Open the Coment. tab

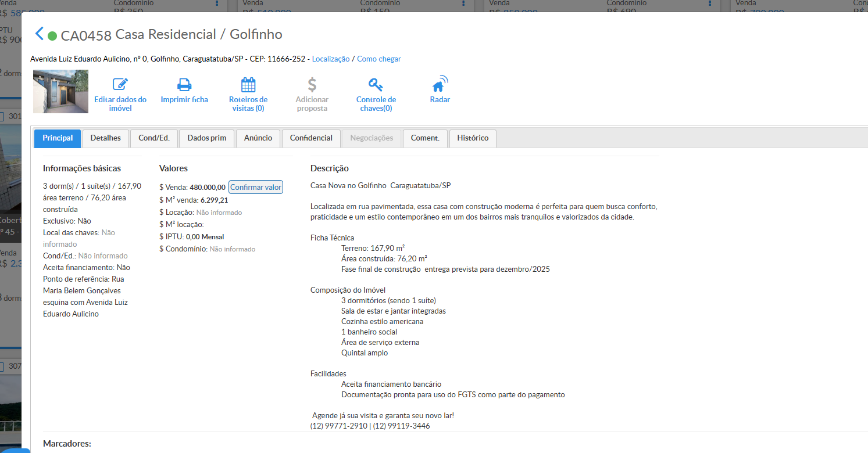click(425, 138)
